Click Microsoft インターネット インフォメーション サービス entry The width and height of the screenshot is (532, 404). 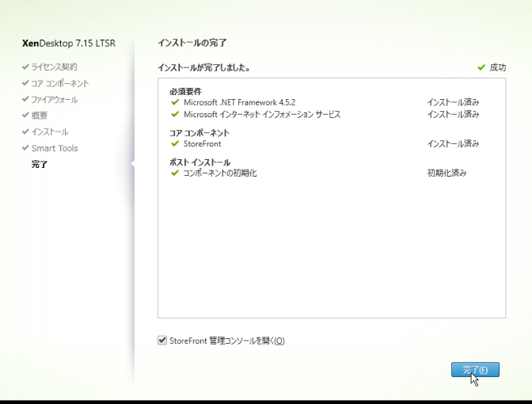pyautogui.click(x=262, y=114)
